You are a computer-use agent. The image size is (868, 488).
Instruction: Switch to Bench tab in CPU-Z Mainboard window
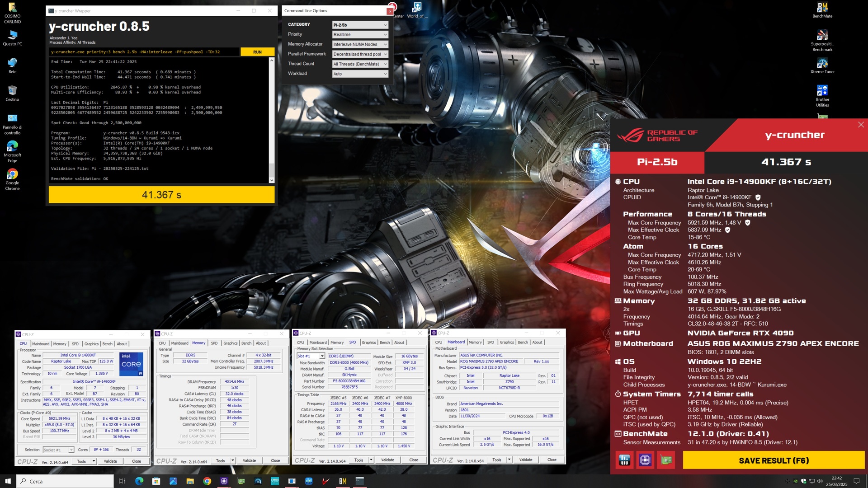coord(523,343)
